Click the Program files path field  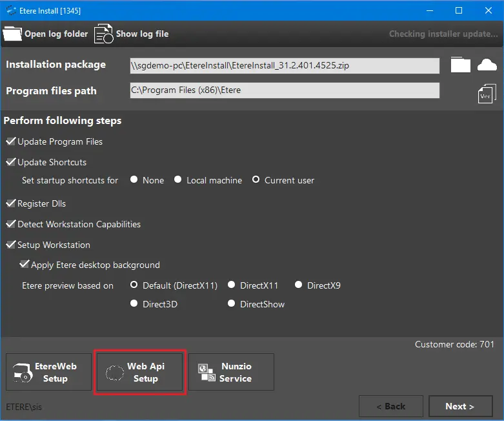tap(284, 90)
